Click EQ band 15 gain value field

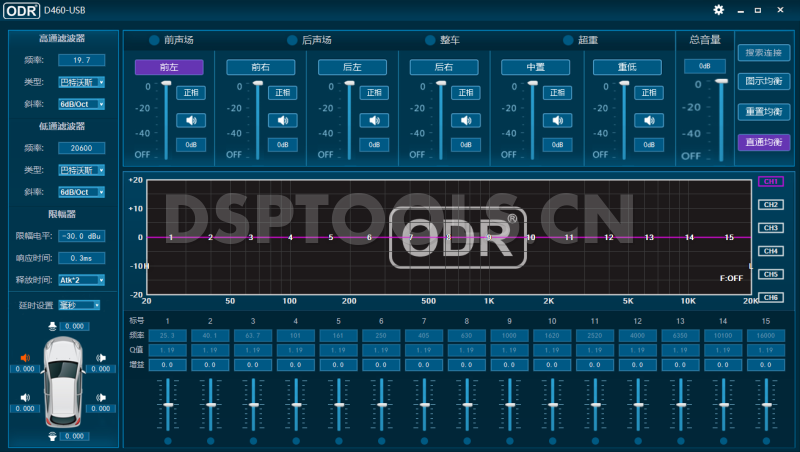coord(766,365)
